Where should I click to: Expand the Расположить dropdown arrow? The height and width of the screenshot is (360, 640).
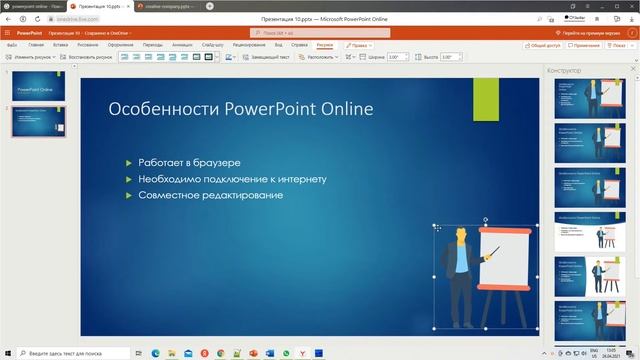click(x=336, y=57)
